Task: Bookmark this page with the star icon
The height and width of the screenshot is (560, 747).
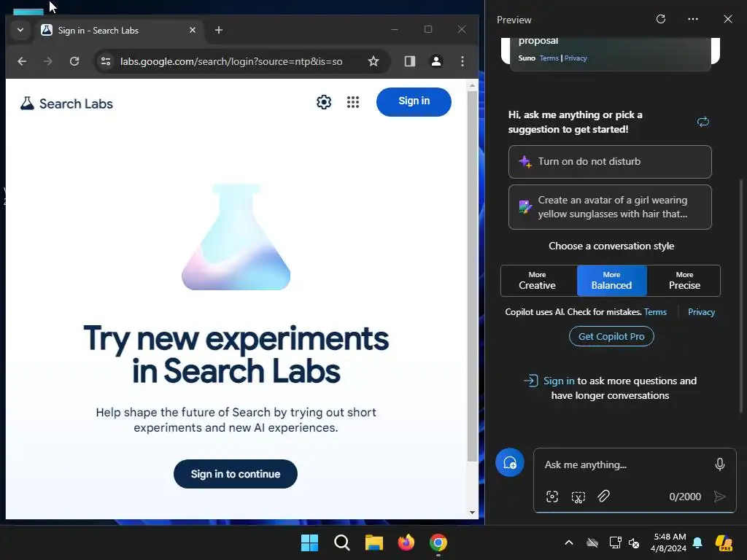Action: [x=373, y=61]
